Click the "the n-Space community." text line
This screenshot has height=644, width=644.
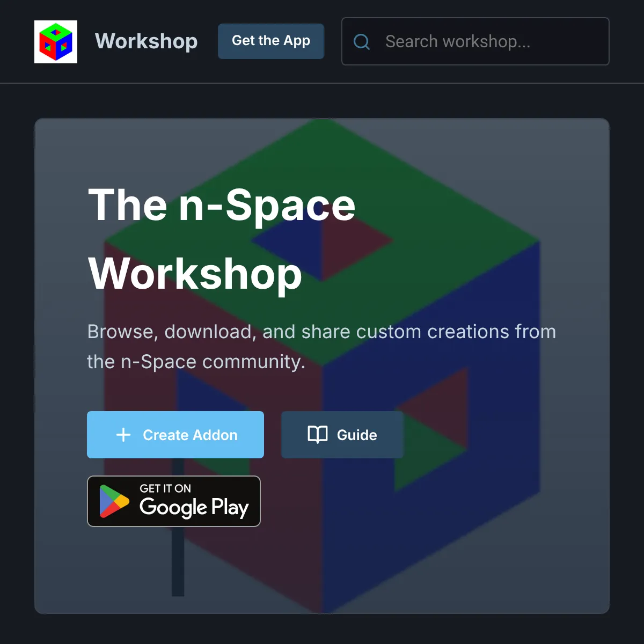(196, 362)
